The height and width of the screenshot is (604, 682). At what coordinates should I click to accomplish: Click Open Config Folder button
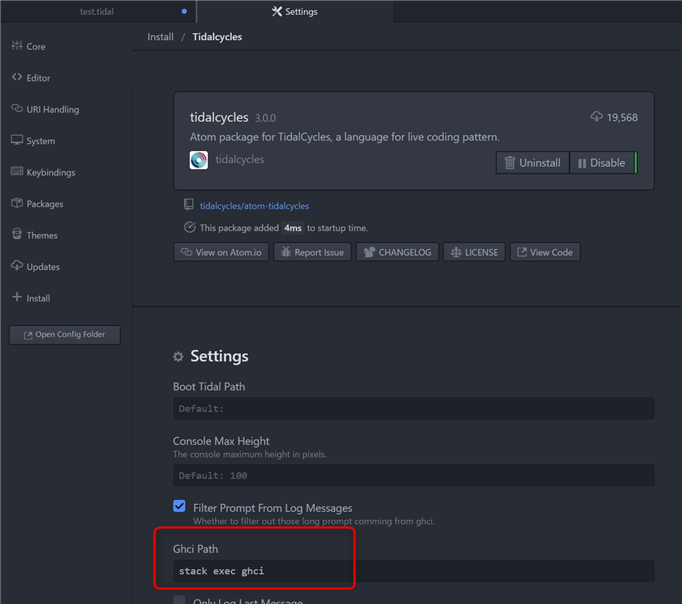pyautogui.click(x=65, y=335)
